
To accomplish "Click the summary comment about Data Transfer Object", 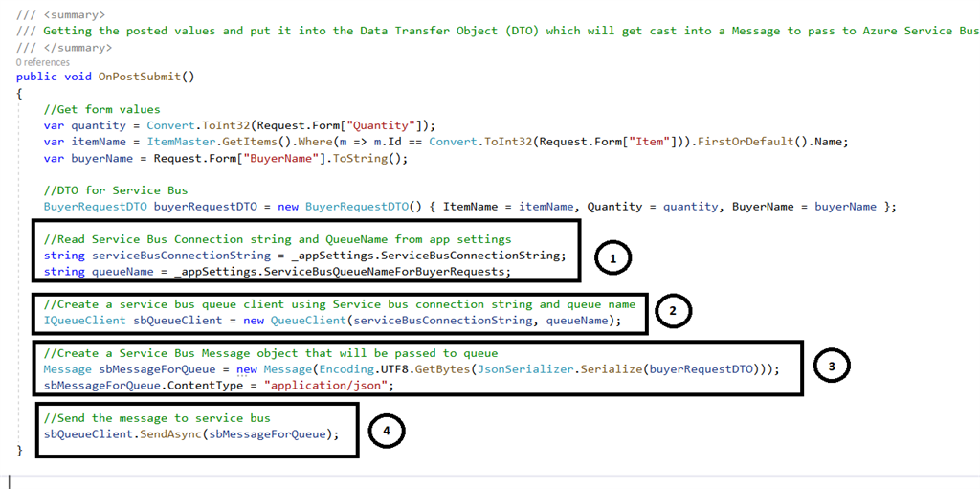I will coord(498,31).
